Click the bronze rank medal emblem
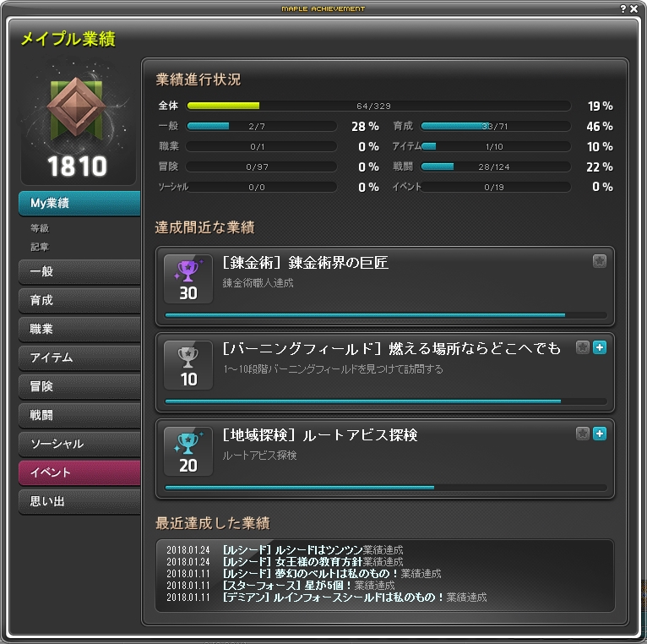 [76, 107]
